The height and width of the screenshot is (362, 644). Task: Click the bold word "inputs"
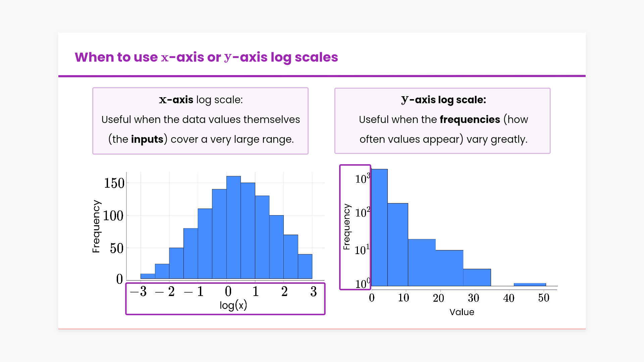pos(147,139)
